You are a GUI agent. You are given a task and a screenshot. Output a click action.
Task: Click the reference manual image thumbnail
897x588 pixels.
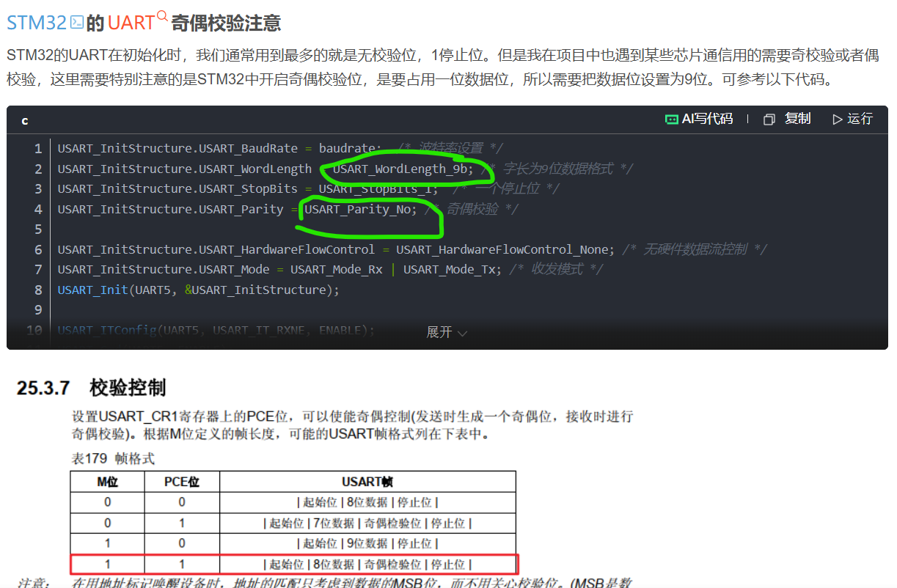325,478
